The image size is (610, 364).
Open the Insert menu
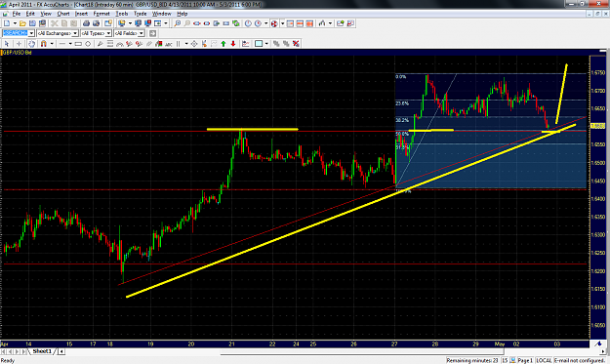[81, 14]
